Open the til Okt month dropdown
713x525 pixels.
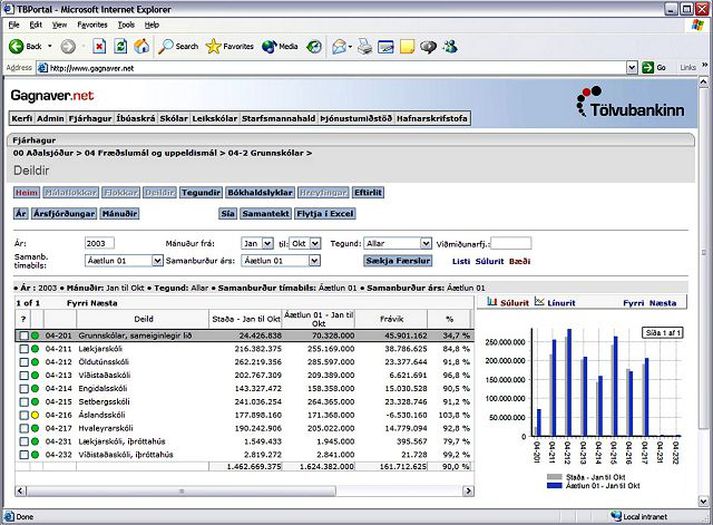(315, 244)
